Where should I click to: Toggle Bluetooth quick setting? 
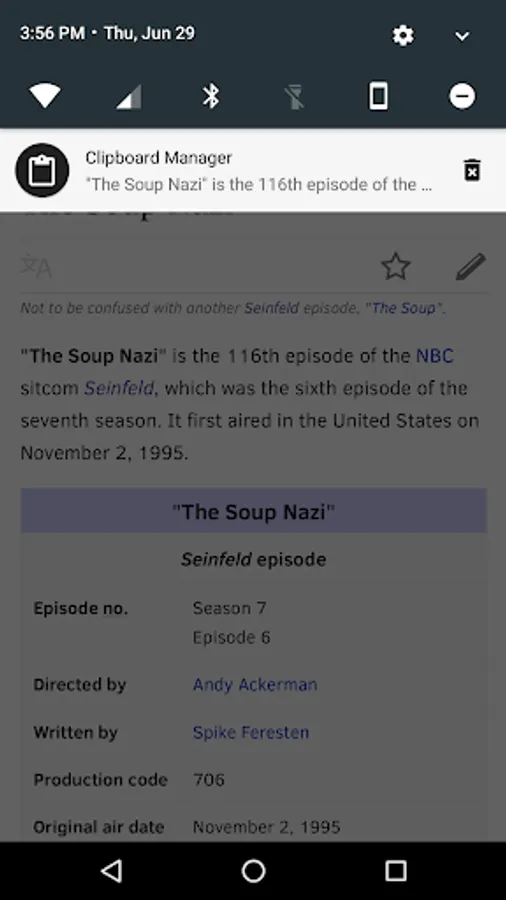coord(211,96)
